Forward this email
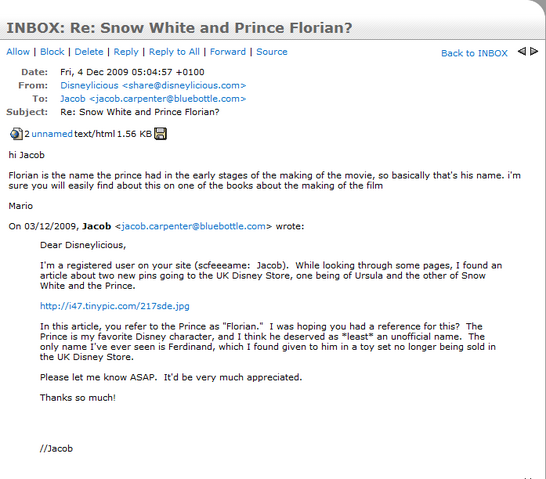Viewport: 546px width, 479px height. (x=228, y=52)
